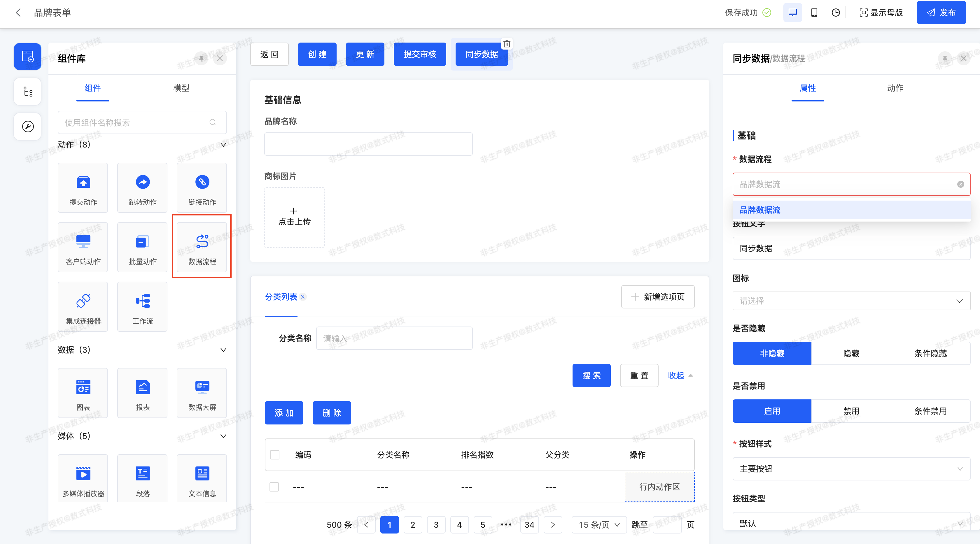Image resolution: width=980 pixels, height=544 pixels.
Task: Select the 集成连接器 component
Action: [x=83, y=306]
